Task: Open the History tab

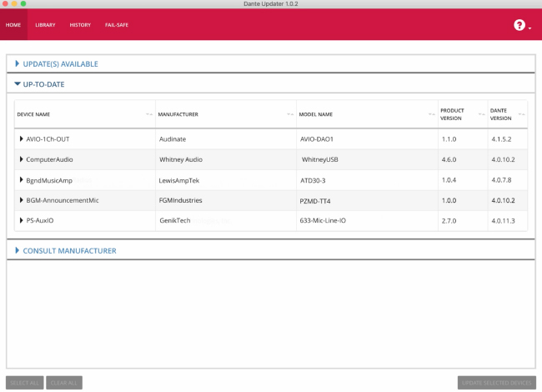Action: coord(80,25)
